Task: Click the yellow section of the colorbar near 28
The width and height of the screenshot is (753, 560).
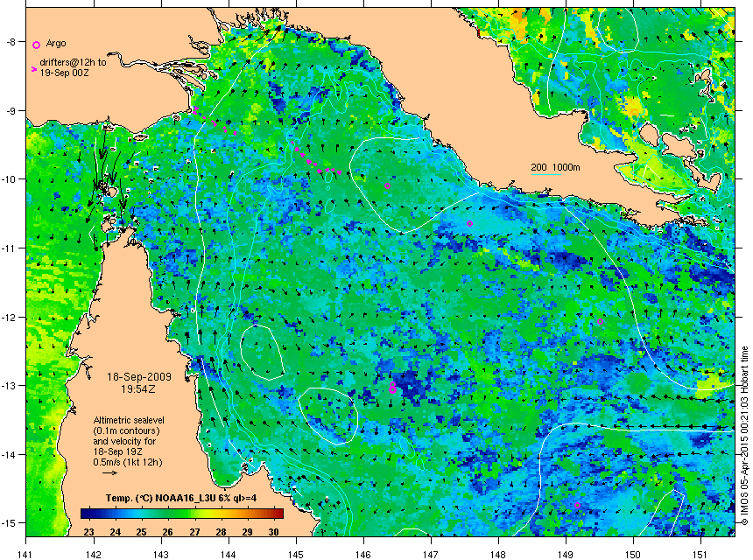Action: [221, 514]
